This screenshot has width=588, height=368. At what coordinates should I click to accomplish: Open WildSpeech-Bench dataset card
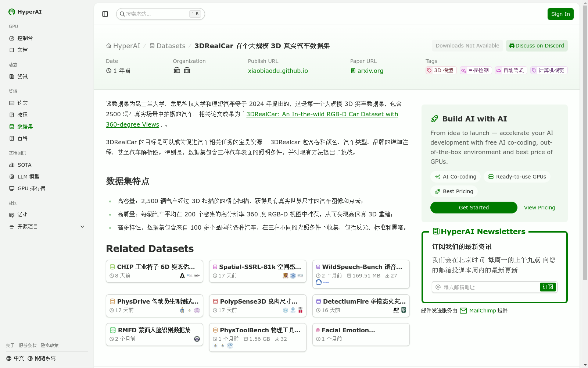(x=361, y=274)
